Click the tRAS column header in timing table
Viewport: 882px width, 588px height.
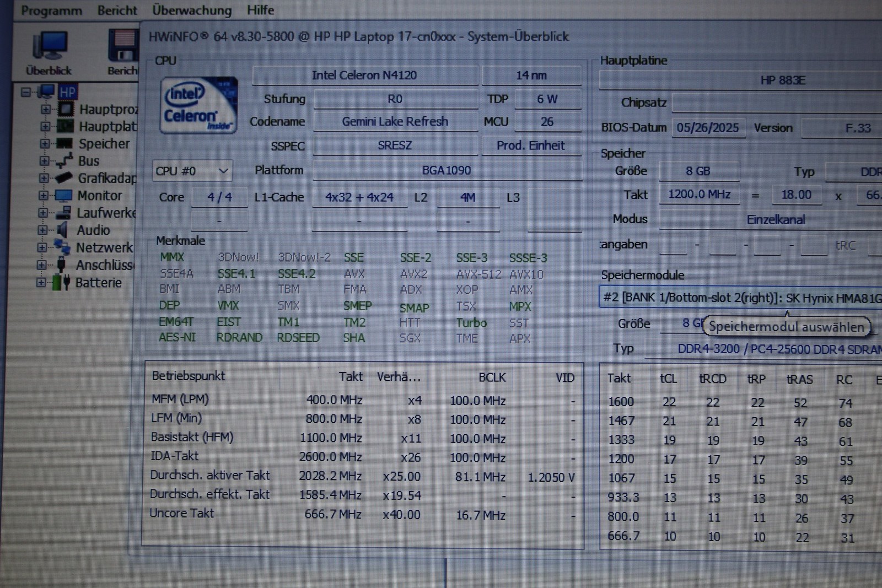(800, 379)
